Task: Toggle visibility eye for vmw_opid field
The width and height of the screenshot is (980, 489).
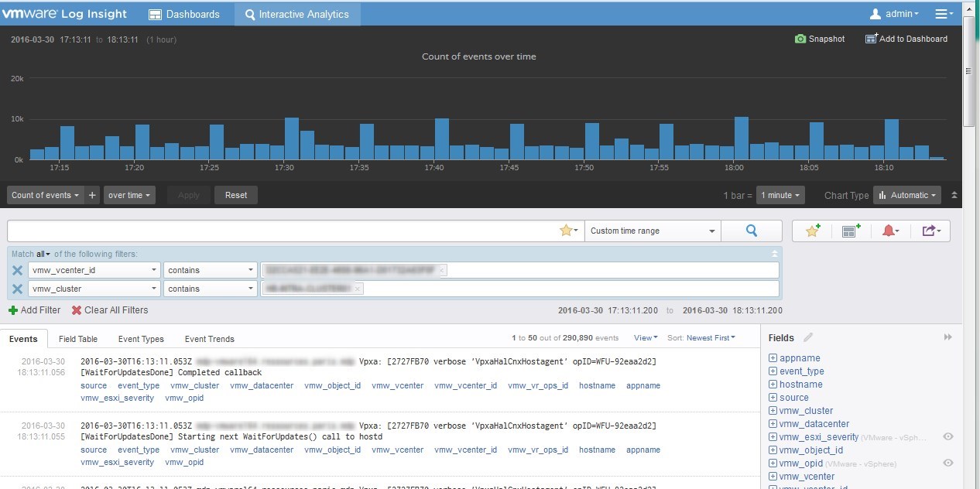Action: (947, 463)
